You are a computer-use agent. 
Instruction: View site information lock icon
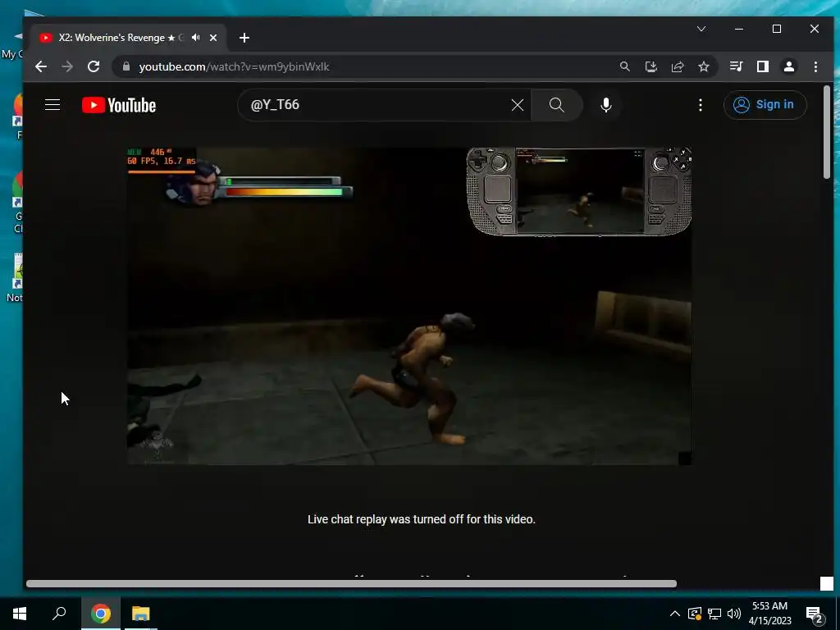126,66
